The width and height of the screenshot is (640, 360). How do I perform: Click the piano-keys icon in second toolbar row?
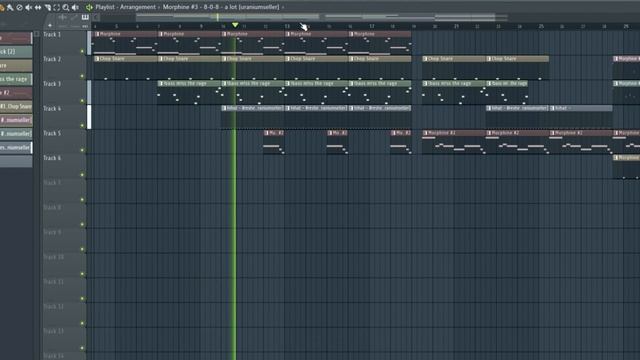(x=85, y=17)
